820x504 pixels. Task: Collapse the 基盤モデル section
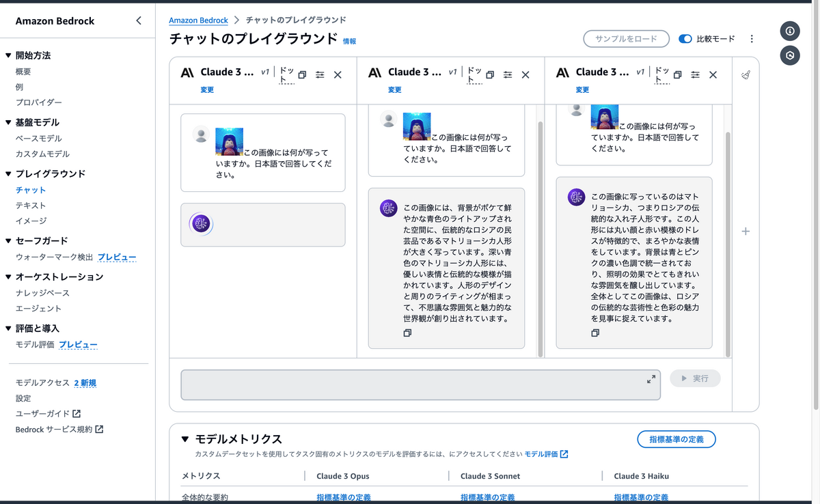pyautogui.click(x=8, y=122)
